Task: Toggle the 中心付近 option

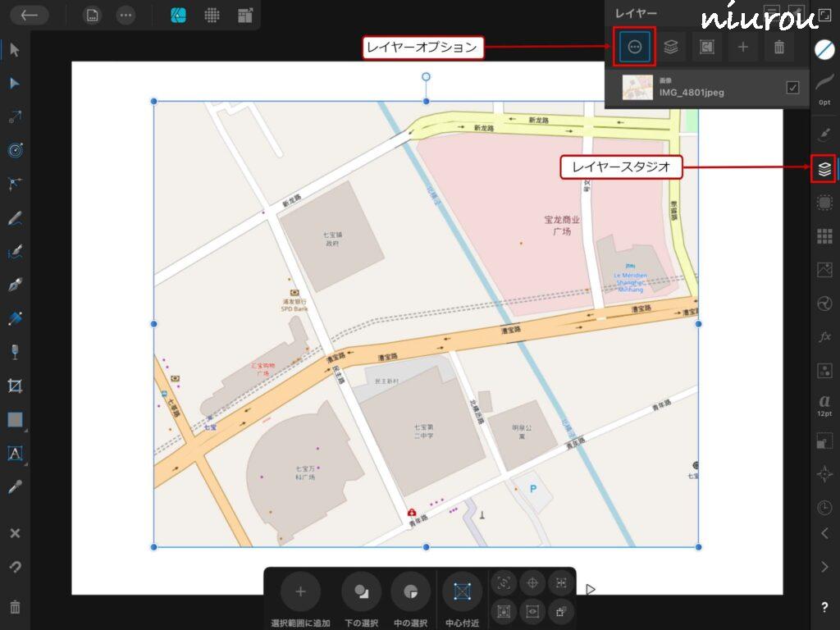Action: pyautogui.click(x=462, y=591)
